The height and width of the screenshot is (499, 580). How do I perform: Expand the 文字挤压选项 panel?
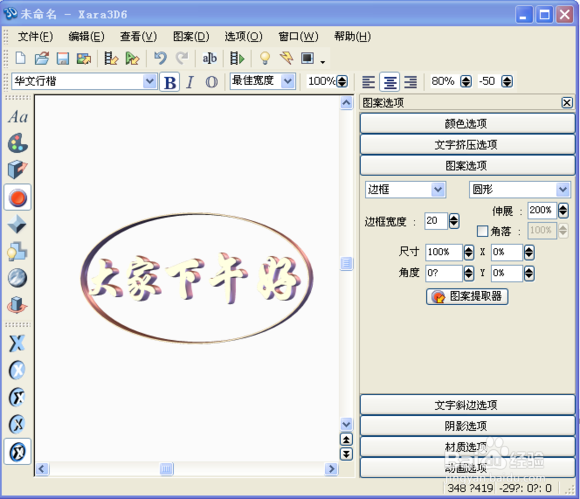click(468, 145)
